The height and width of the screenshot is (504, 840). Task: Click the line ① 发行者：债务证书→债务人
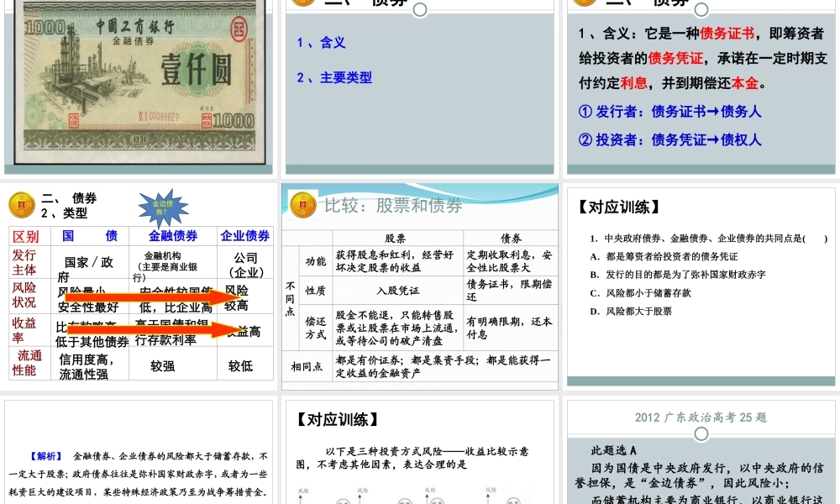669,112
